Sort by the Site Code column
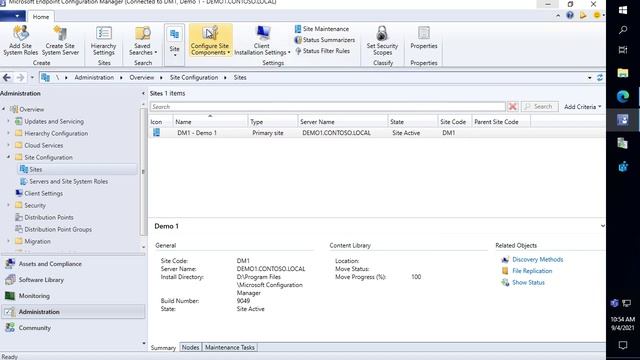Image resolution: width=640 pixels, height=360 pixels. [x=454, y=122]
